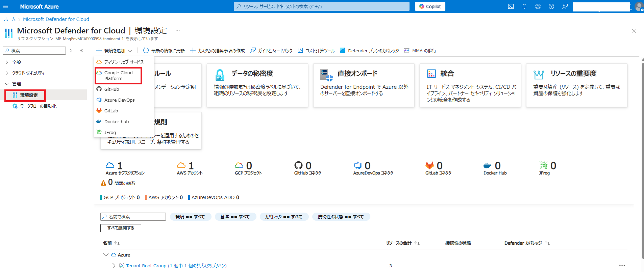Open ワークフローの自動化 in the sidebar
644x272 pixels.
(38, 106)
